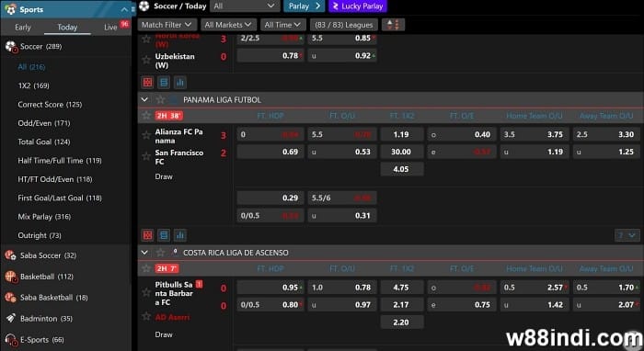Open All Time dropdown
The height and width of the screenshot is (351, 644).
(x=282, y=25)
